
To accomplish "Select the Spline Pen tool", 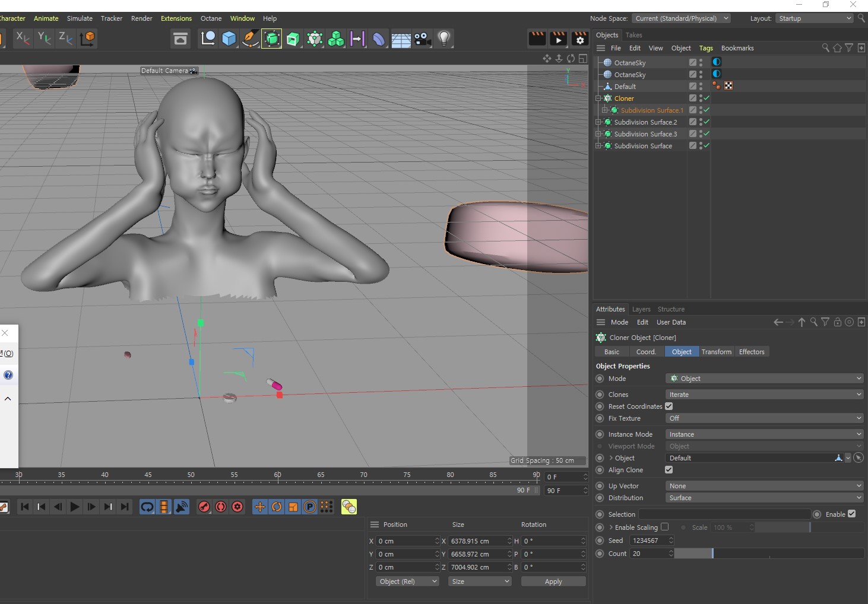I will tap(251, 39).
